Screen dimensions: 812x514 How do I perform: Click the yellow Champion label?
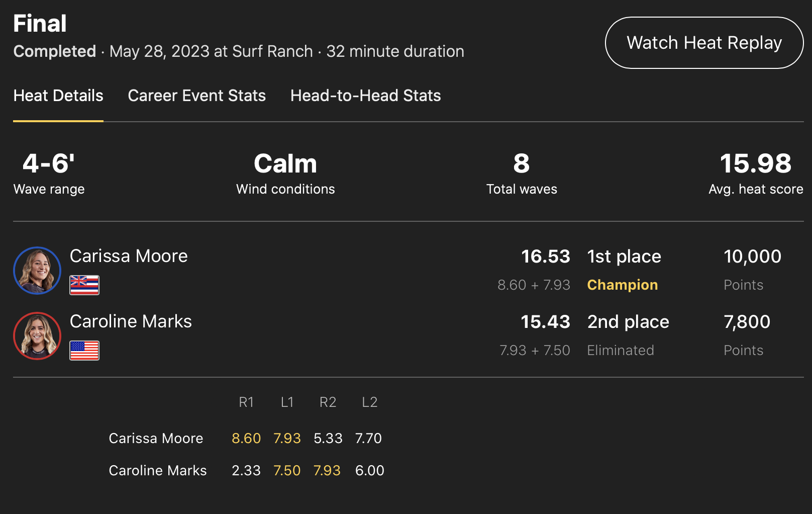pos(622,285)
